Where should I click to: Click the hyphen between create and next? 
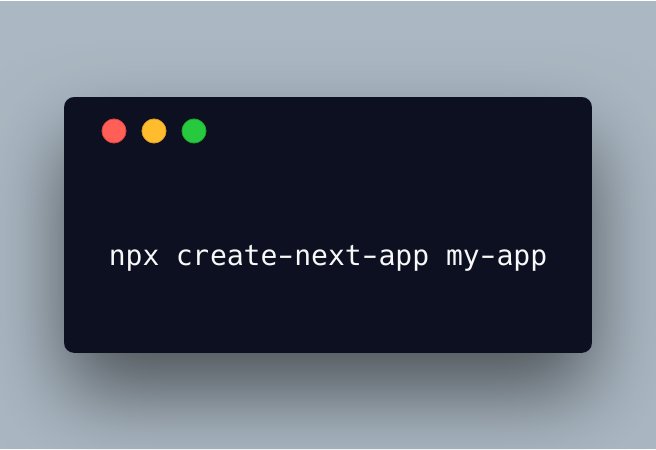click(x=286, y=258)
